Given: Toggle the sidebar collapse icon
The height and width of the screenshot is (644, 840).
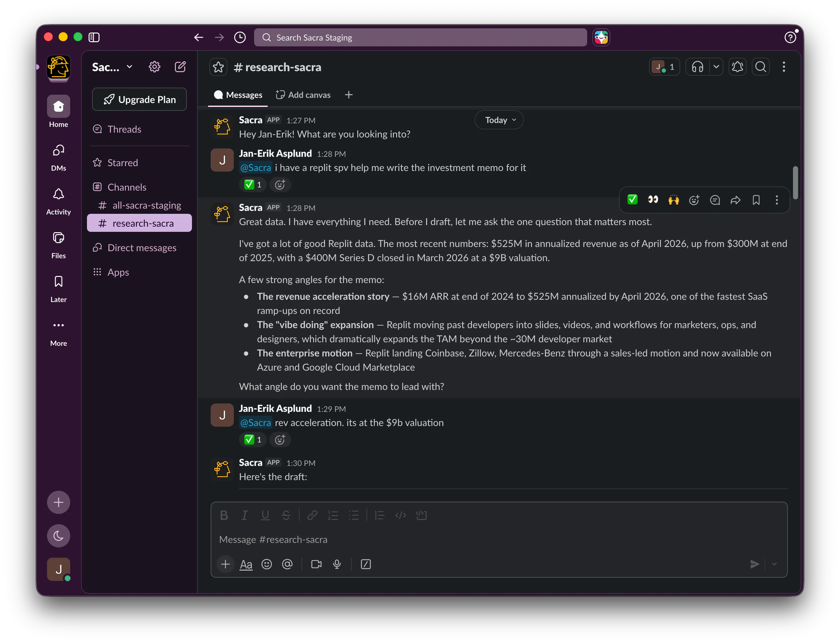Looking at the screenshot, I should point(94,37).
